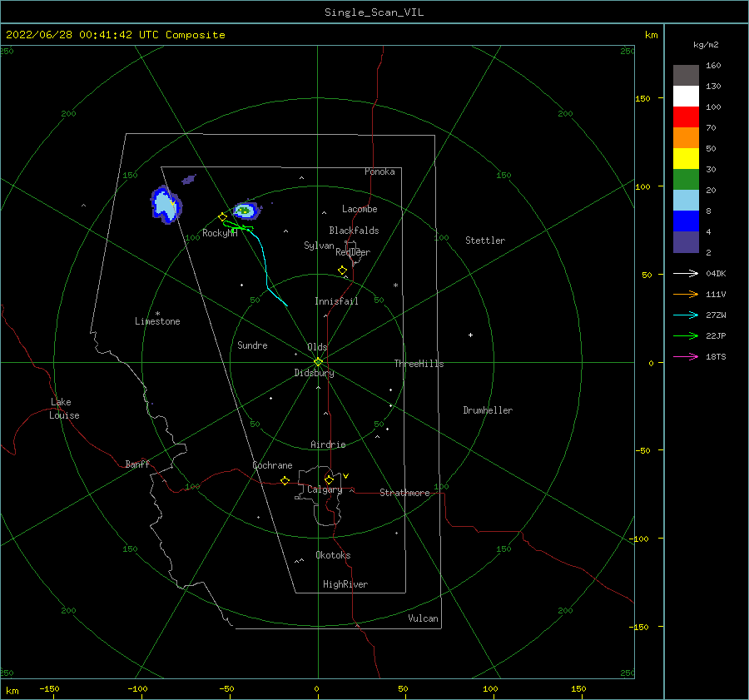Click the Vulcan label
Screen dimensions: 749x700
(423, 618)
